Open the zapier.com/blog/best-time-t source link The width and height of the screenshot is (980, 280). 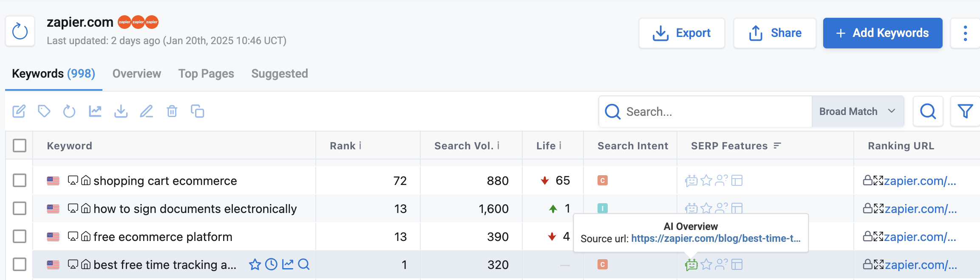716,238
